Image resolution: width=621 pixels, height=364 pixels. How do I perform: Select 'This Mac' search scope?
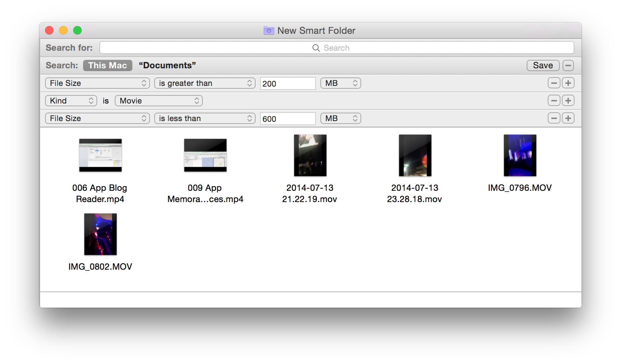click(x=107, y=65)
